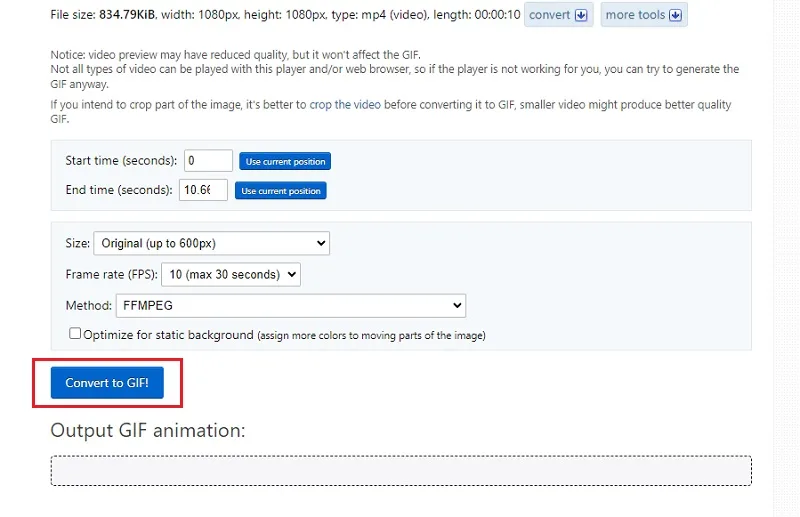
Task: Use current position for Start time
Action: pos(285,161)
